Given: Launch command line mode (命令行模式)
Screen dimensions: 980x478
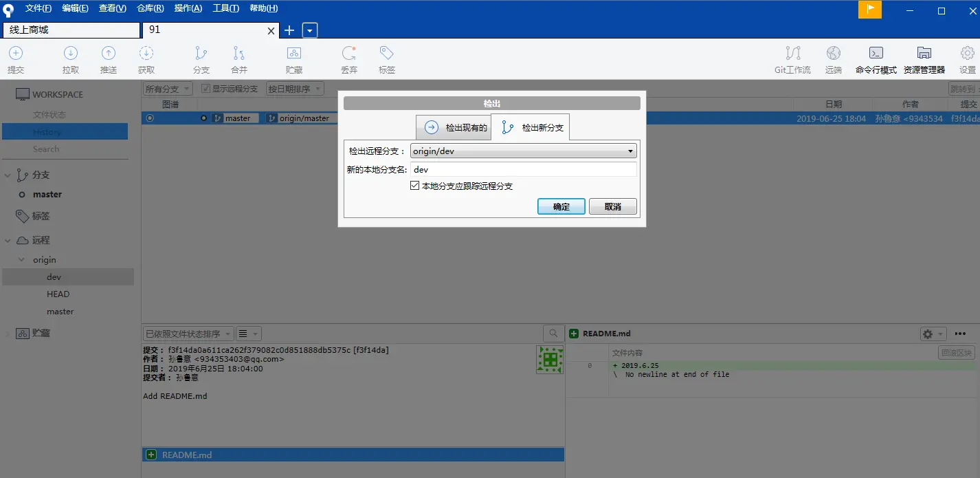Looking at the screenshot, I should point(876,53).
